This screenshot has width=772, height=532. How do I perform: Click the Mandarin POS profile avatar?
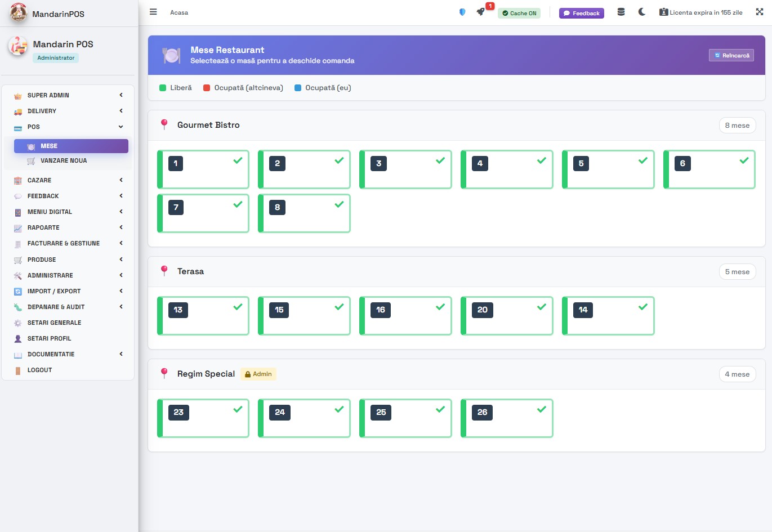pos(17,47)
